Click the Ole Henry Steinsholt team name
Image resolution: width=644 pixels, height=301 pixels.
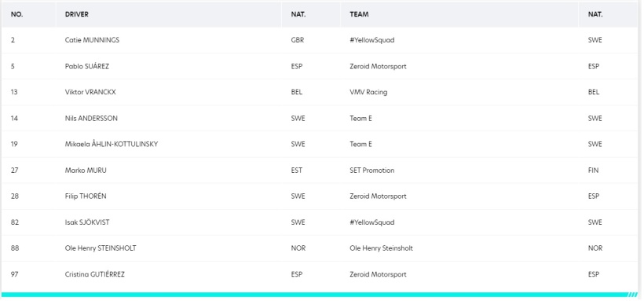pos(381,248)
